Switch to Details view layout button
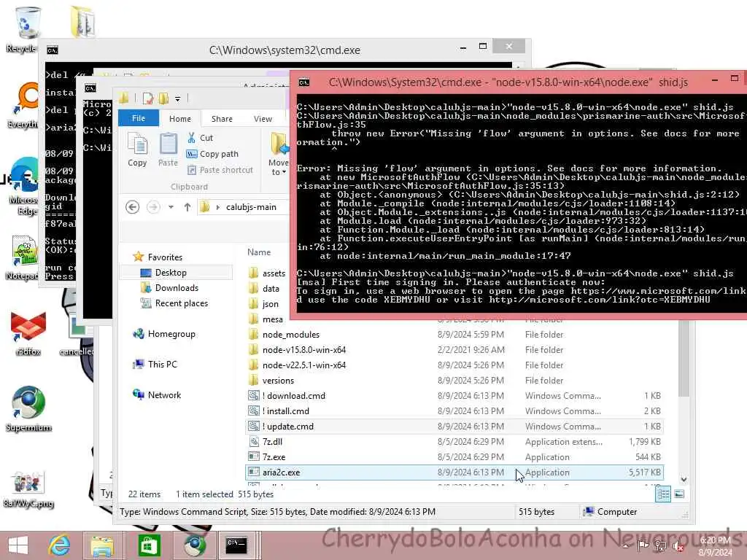Screen dimensions: 747x560 663,494
